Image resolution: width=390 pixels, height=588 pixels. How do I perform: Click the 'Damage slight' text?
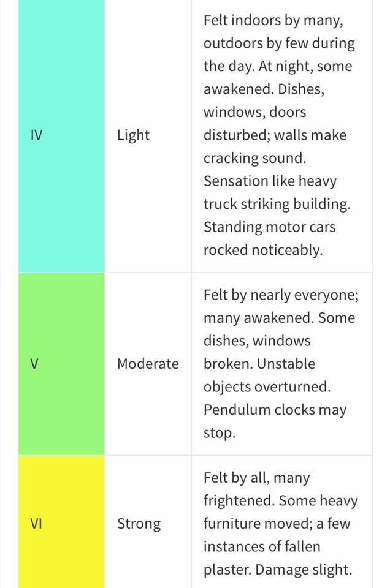[x=304, y=570]
